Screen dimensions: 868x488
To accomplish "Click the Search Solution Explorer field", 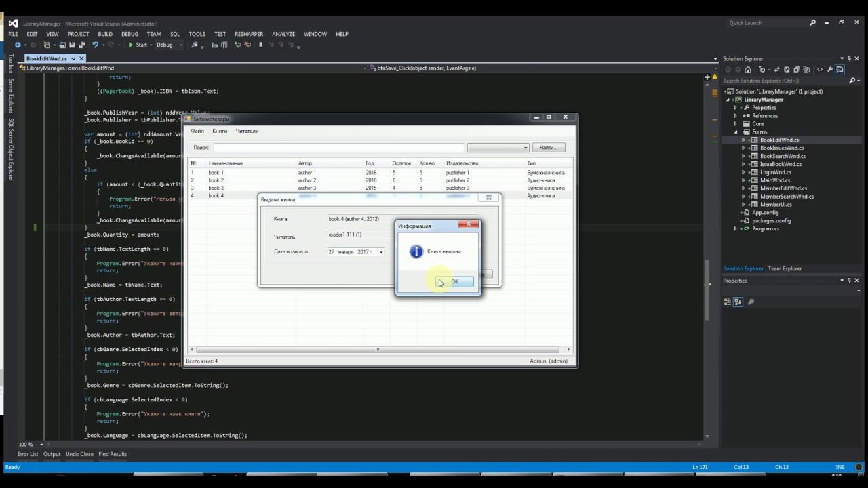I will click(x=783, y=81).
